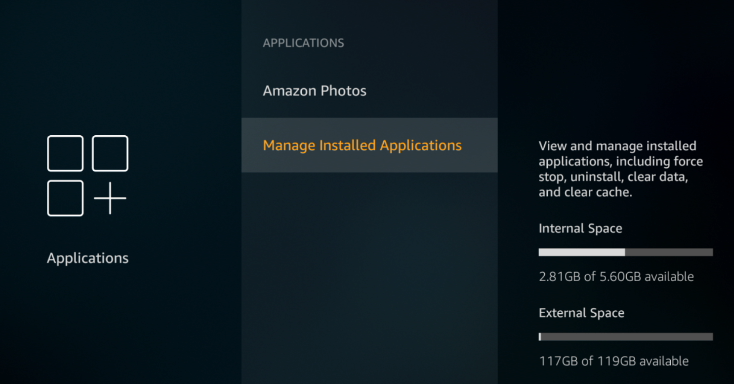Image resolution: width=734 pixels, height=384 pixels.
Task: Click the highlighted row behind Manage Installed Applications
Action: [x=369, y=145]
